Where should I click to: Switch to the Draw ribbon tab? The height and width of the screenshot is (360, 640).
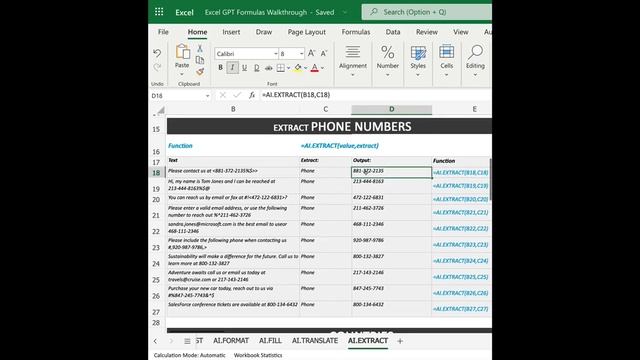264,32
